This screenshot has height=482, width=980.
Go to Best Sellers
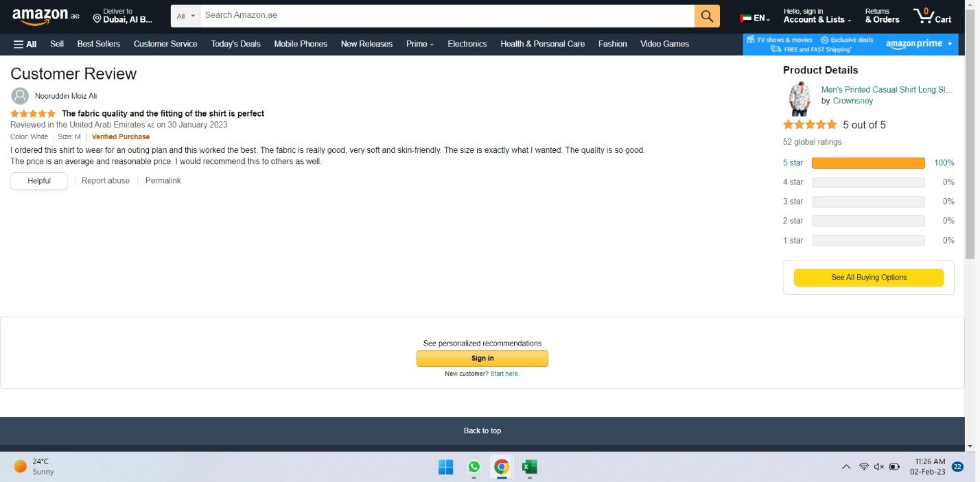click(x=99, y=44)
